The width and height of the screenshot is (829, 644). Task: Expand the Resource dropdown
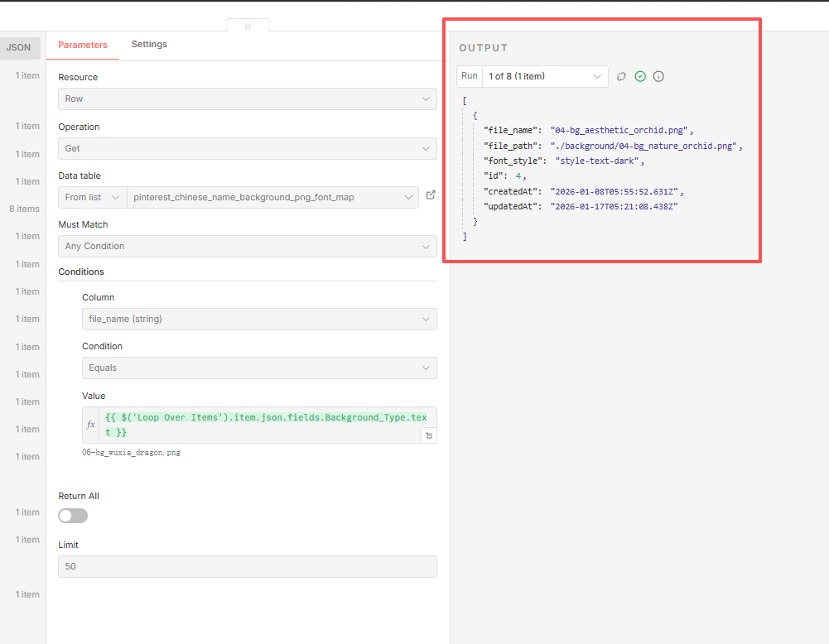247,99
